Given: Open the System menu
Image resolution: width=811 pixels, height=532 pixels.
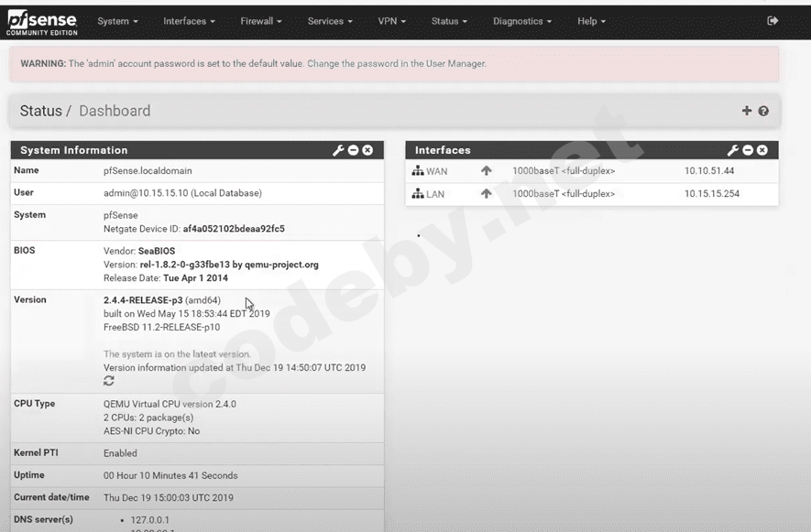Looking at the screenshot, I should [x=118, y=21].
